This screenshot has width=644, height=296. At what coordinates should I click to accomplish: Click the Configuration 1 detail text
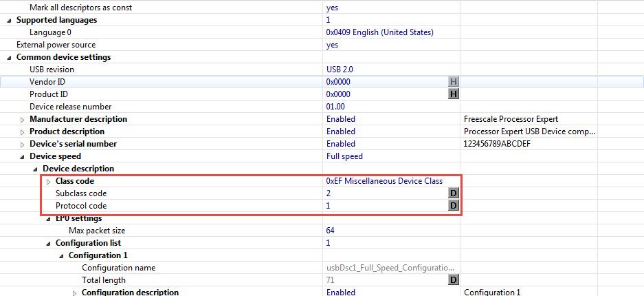[x=492, y=293]
